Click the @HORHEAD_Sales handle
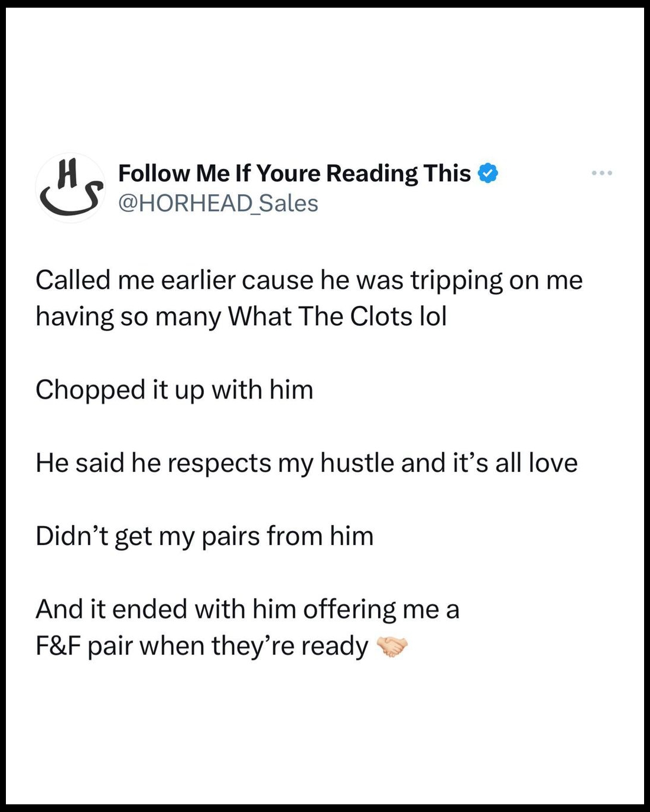The width and height of the screenshot is (650, 812). (x=218, y=204)
